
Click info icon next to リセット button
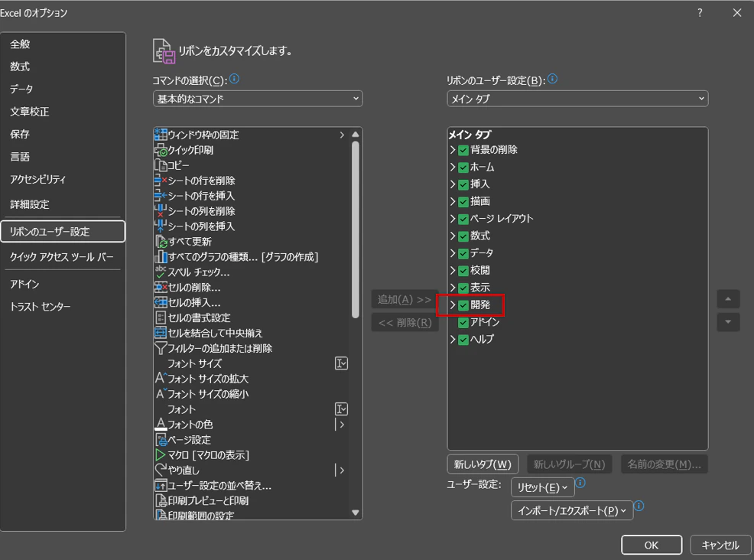[580, 483]
